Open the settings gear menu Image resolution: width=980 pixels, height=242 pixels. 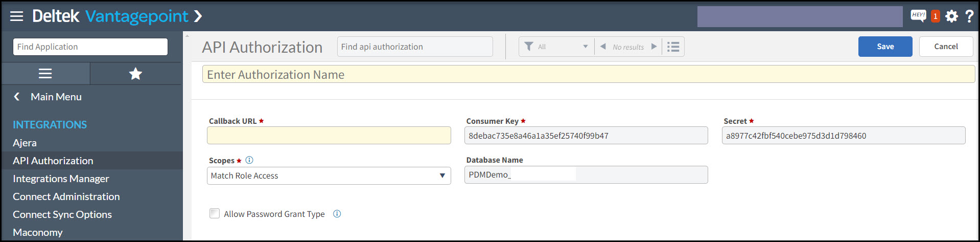951,16
